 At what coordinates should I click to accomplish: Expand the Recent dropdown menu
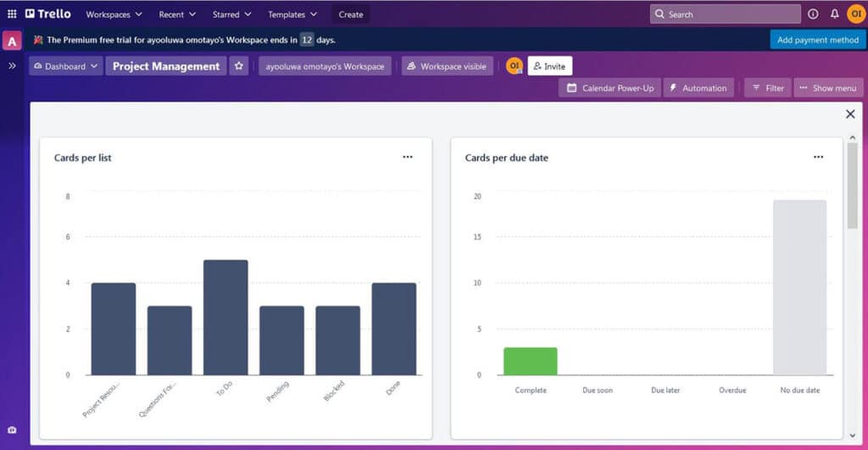click(x=177, y=14)
